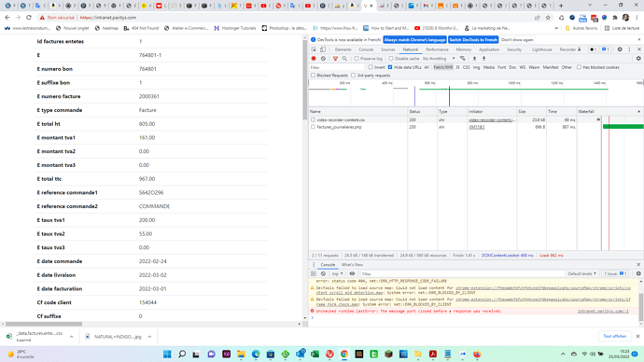This screenshot has height=362, width=644.
Task: Click the Chrome address bar URL
Action: pos(108,18)
